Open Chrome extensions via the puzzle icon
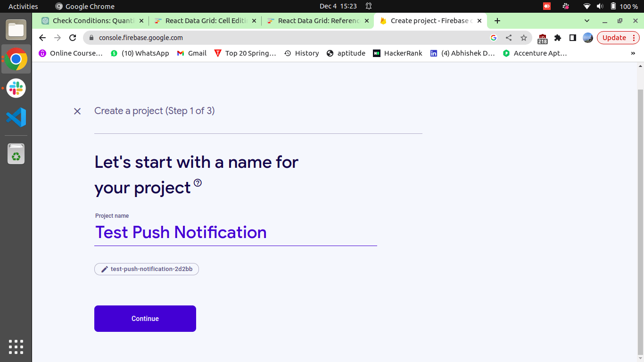Viewport: 644px width, 362px height. [x=558, y=37]
